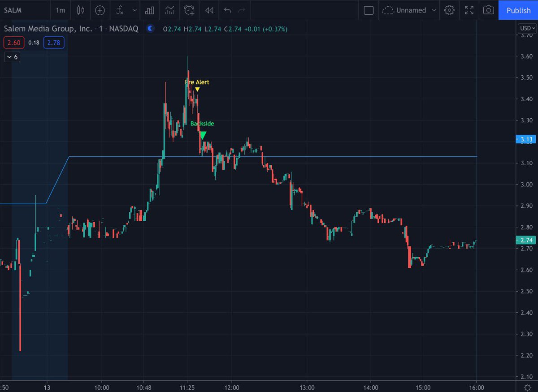Open the candlestick chart style selector
Viewport: 538px width, 392px height.
pyautogui.click(x=80, y=10)
